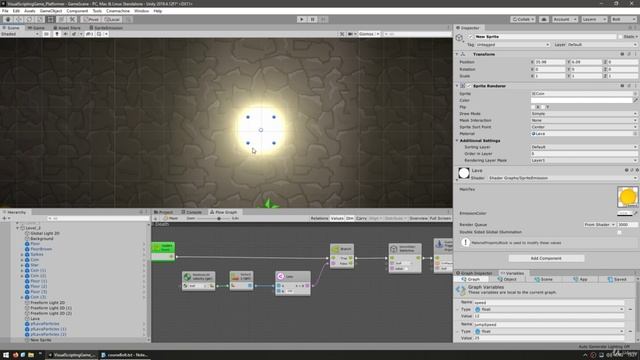Open the Shaded draw mode dropdown
This screenshot has height=360, width=640.
pyautogui.click(x=20, y=34)
